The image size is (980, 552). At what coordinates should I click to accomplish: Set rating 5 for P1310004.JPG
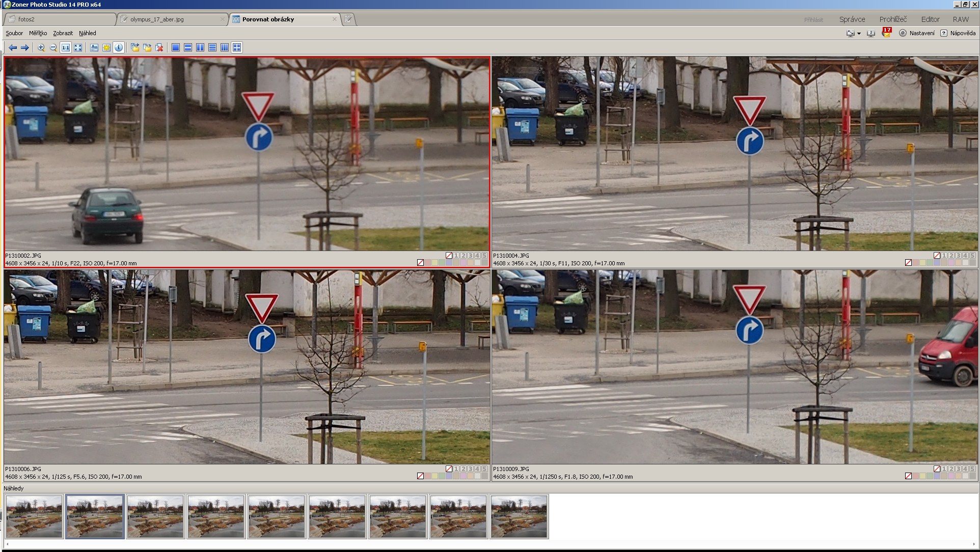pos(972,256)
